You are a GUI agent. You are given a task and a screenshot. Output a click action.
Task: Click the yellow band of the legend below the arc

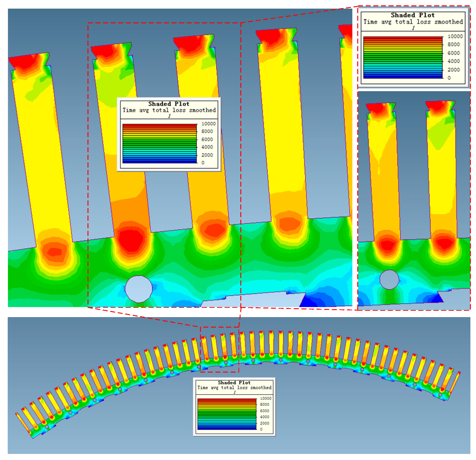coord(227,407)
